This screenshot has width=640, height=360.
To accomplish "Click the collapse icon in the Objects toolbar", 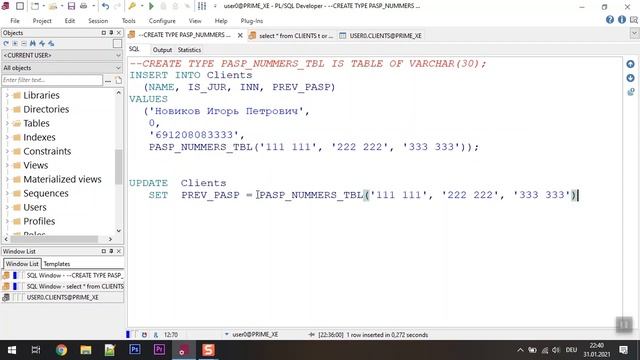I will (24, 43).
